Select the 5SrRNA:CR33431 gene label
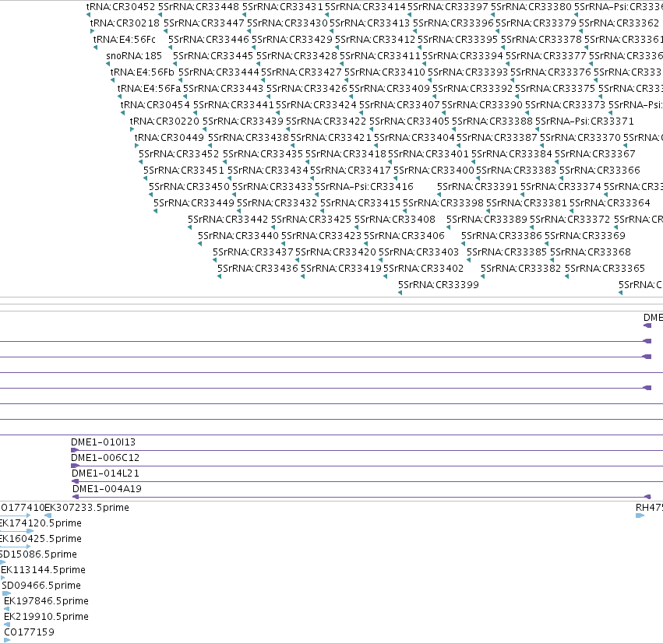 tap(283, 7)
